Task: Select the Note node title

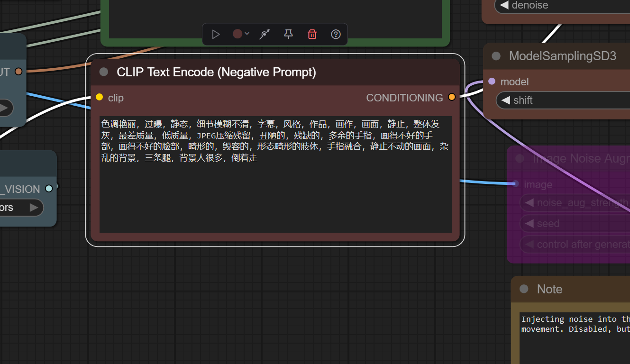Action: tap(550, 289)
